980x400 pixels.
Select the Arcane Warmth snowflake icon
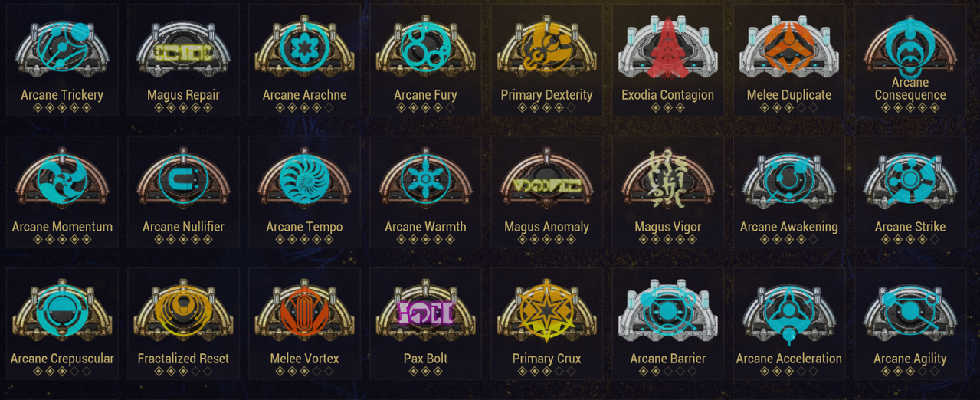[425, 179]
